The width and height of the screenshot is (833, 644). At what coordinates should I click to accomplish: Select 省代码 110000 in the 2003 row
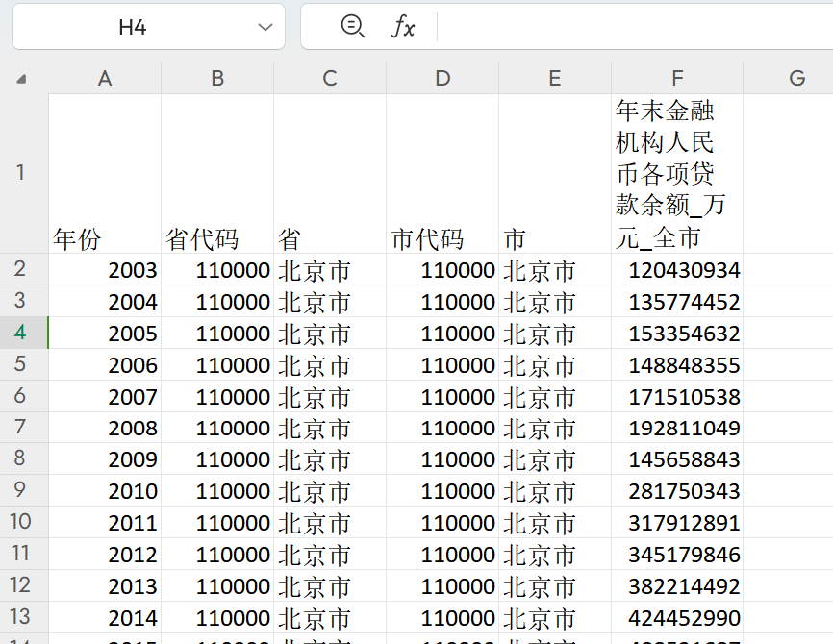(x=217, y=270)
